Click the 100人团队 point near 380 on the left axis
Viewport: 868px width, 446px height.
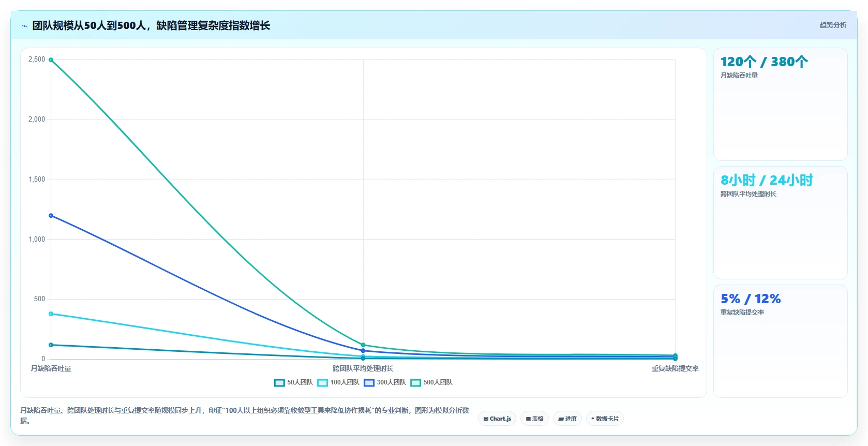pos(51,314)
